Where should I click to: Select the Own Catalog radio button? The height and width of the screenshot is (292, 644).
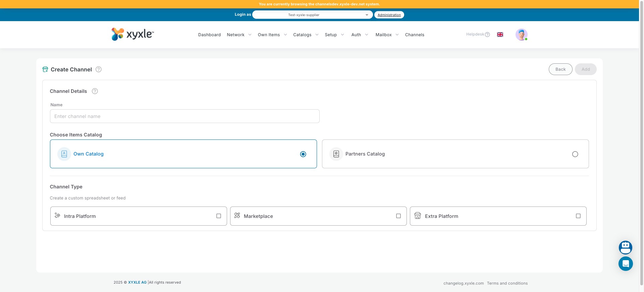[x=303, y=154]
